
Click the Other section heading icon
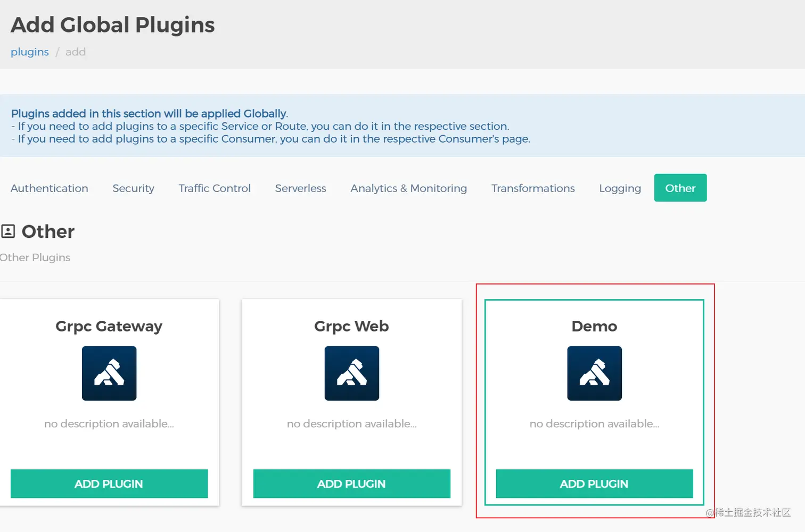8,231
